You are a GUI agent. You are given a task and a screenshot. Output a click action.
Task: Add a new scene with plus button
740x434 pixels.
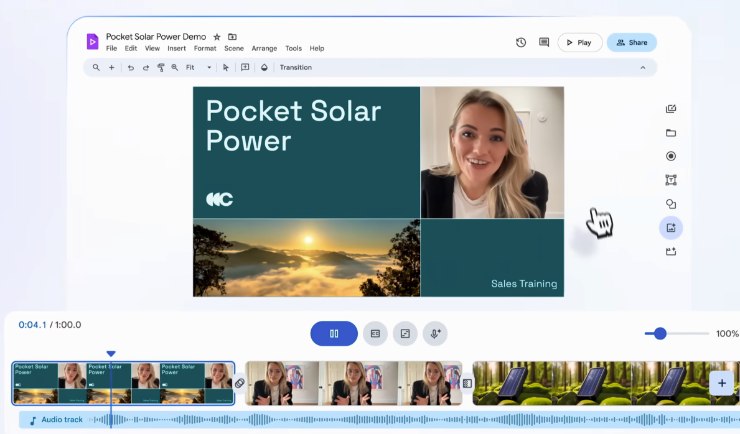[722, 383]
